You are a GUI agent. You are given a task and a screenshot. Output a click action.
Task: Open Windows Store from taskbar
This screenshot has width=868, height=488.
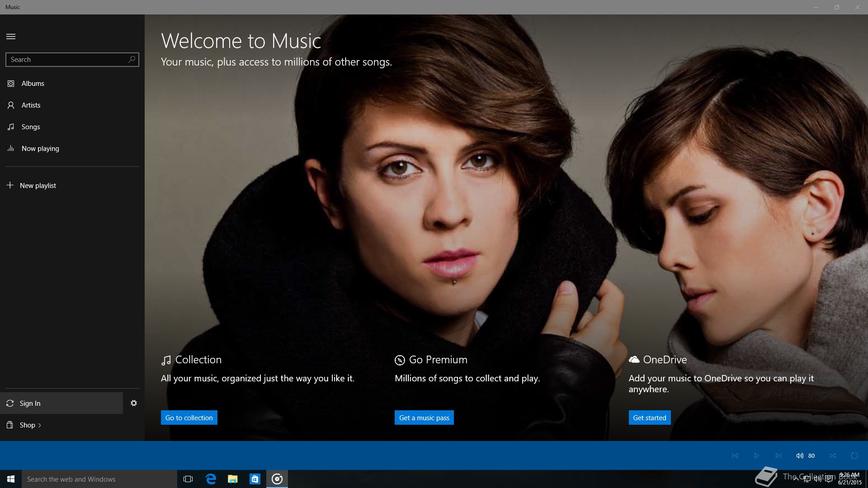point(255,479)
